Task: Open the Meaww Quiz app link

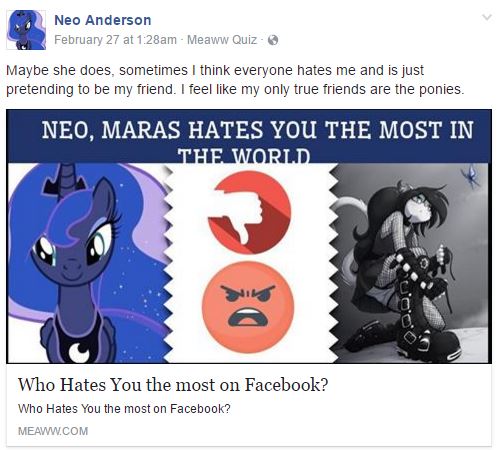Action: point(222,40)
